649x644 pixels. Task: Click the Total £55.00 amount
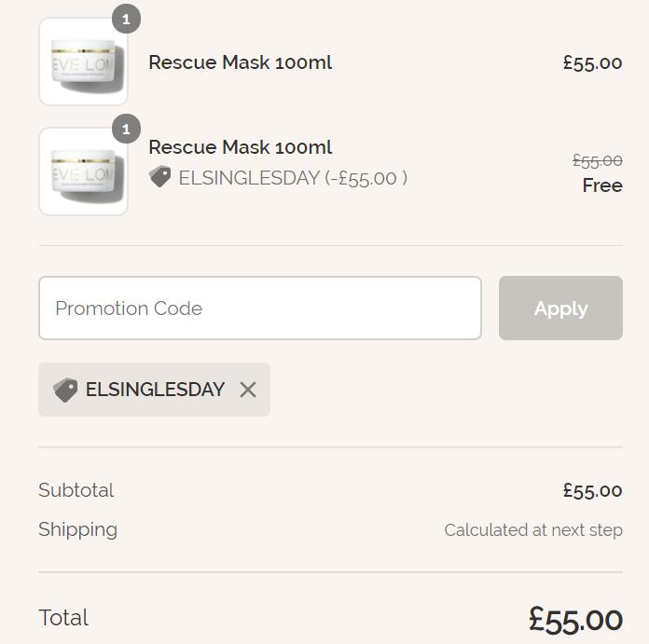[x=575, y=620]
